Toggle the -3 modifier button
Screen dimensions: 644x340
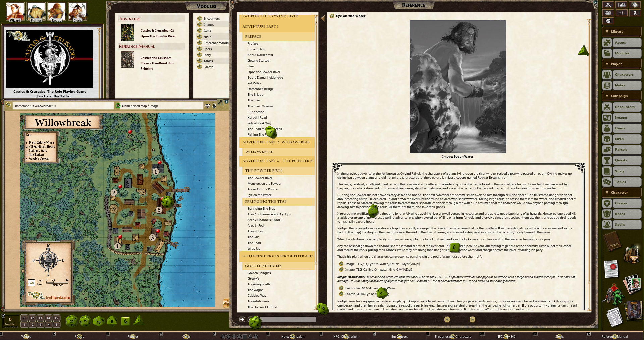40,324
